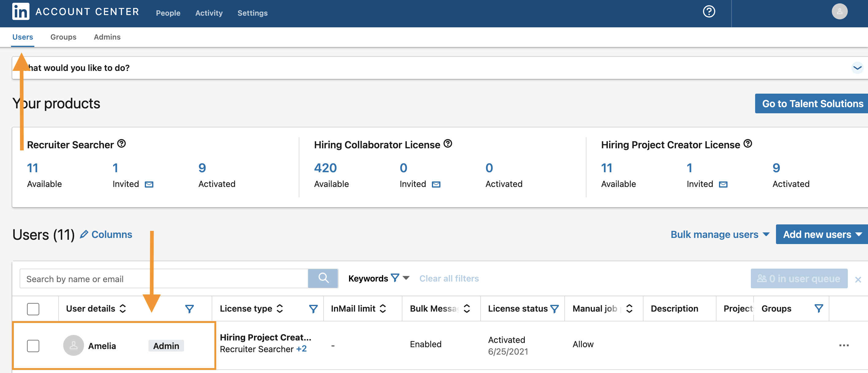Click Hiring Collaborator License info icon
868x373 pixels.
click(x=447, y=144)
